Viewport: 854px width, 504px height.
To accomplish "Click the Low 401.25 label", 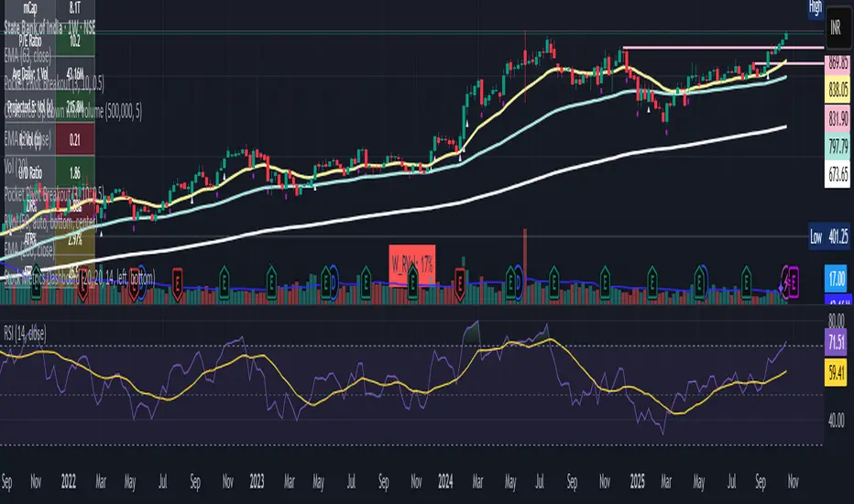I will (x=829, y=236).
